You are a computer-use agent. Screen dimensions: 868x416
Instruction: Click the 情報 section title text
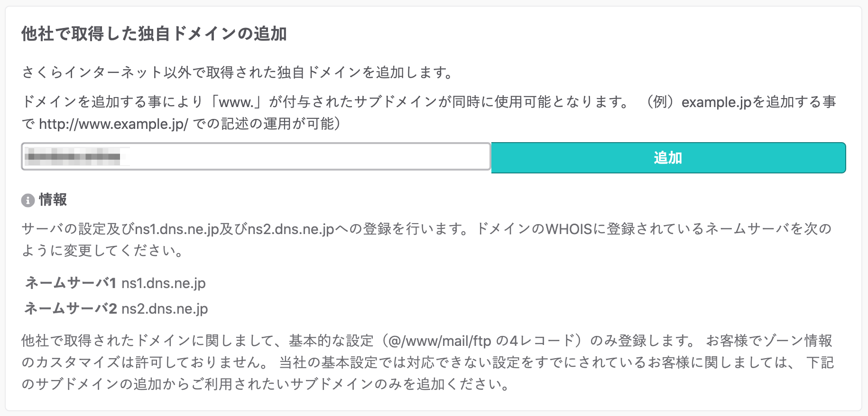53,200
